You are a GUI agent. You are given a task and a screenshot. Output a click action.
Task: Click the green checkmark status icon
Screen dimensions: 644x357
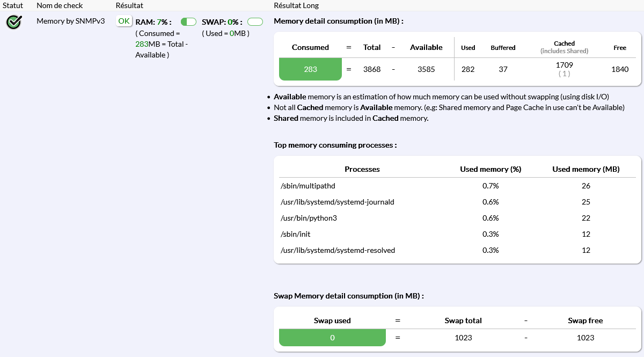[14, 22]
